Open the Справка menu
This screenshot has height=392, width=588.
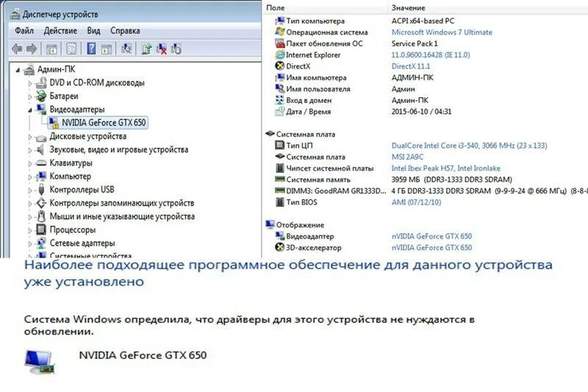tap(125, 31)
